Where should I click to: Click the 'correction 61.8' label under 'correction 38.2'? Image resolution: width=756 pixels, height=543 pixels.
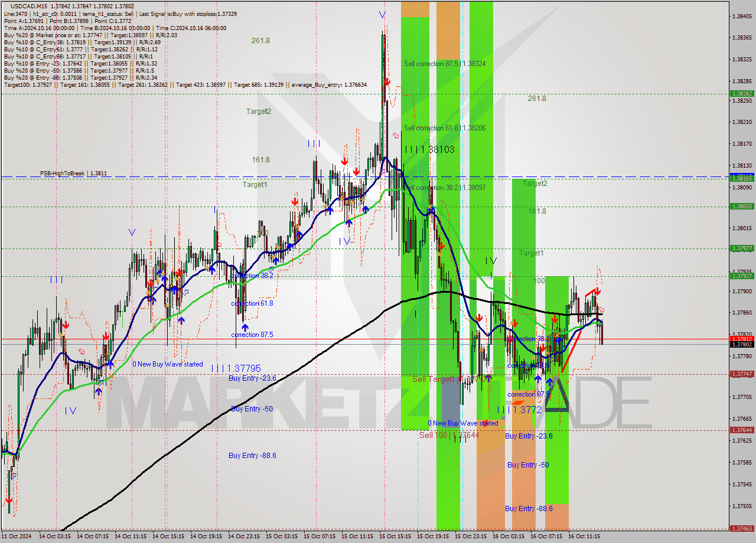[252, 303]
